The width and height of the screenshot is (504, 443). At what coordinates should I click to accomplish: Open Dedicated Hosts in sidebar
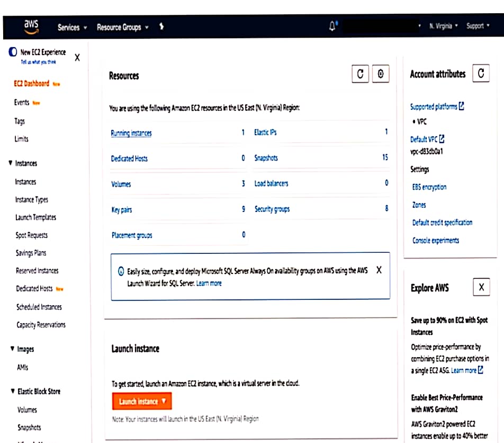[x=34, y=288]
